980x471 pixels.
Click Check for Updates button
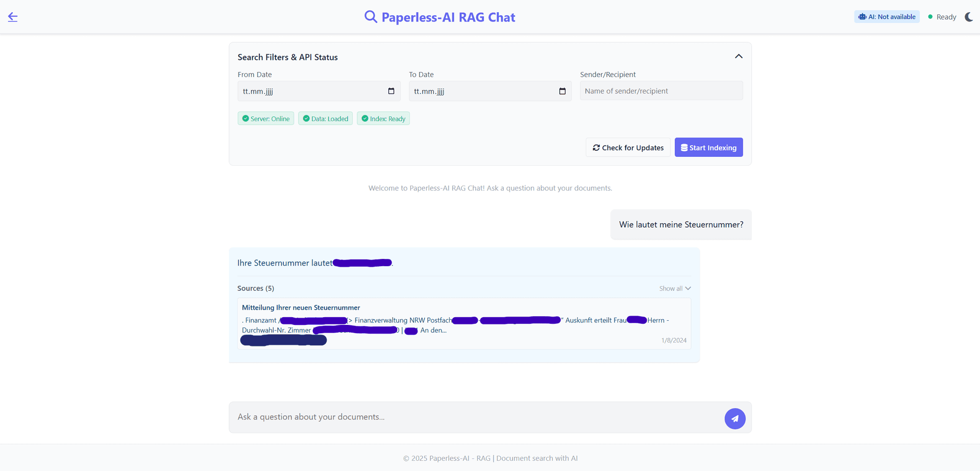[628, 148]
